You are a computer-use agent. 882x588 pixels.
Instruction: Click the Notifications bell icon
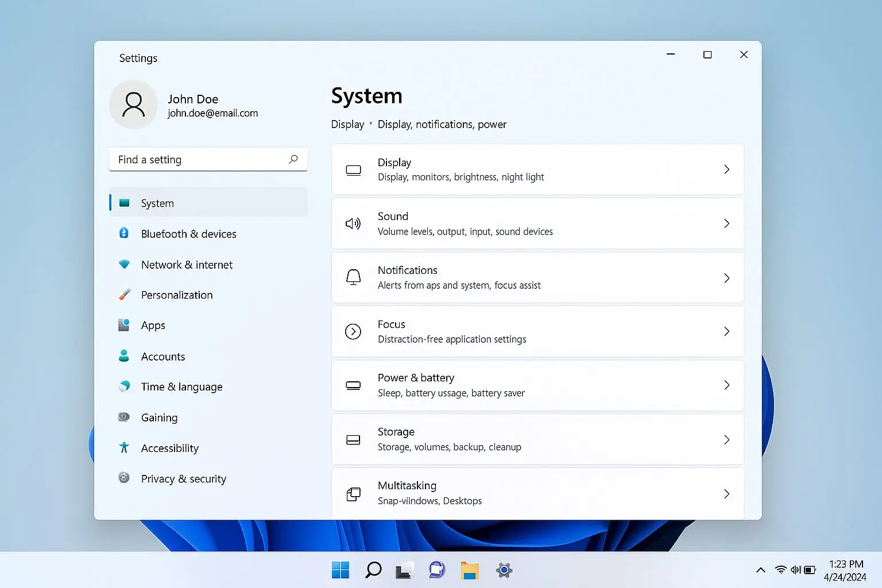point(353,277)
